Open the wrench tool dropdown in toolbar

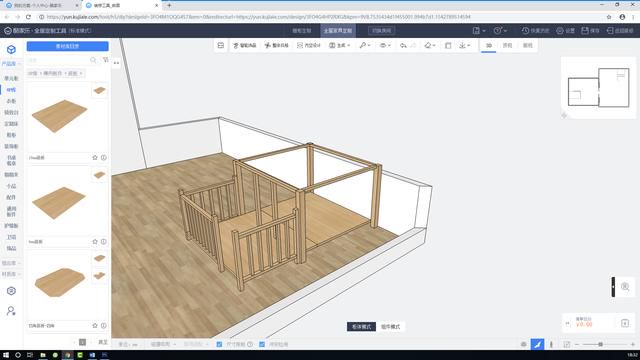click(364, 45)
